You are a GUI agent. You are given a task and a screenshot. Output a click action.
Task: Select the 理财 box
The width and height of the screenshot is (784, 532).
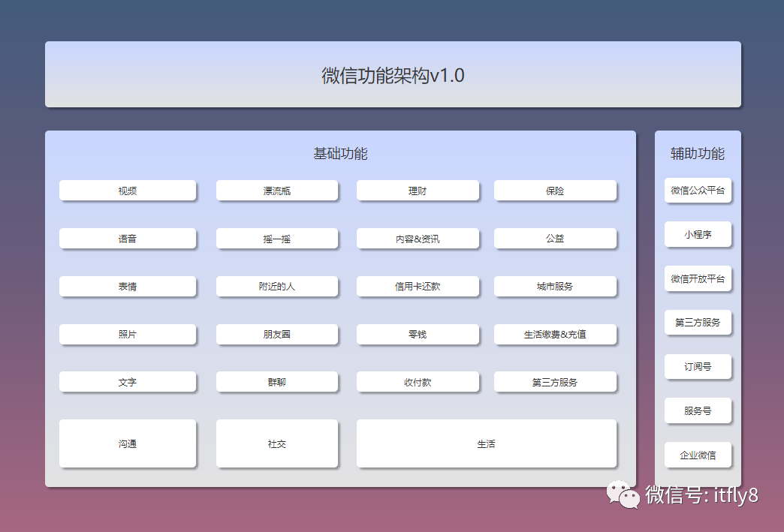pyautogui.click(x=418, y=191)
